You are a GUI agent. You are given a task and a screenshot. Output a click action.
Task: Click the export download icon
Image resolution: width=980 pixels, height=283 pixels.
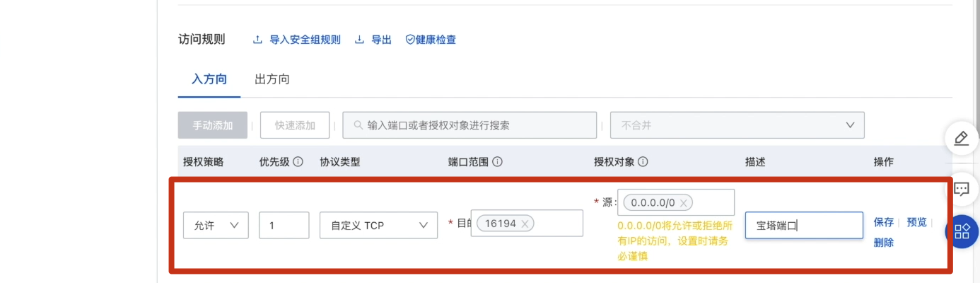coord(359,40)
